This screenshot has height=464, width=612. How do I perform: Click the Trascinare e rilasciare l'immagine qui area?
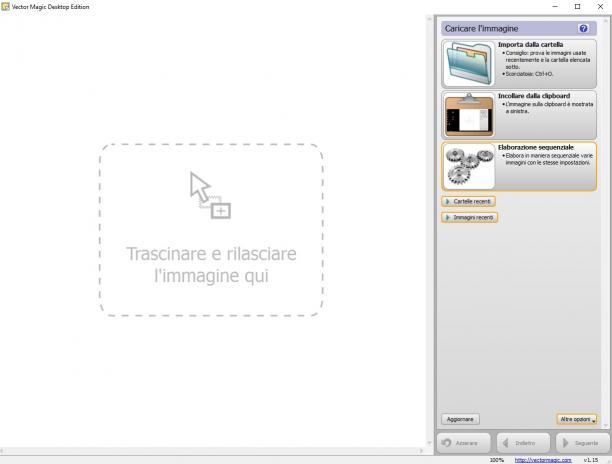(x=211, y=230)
